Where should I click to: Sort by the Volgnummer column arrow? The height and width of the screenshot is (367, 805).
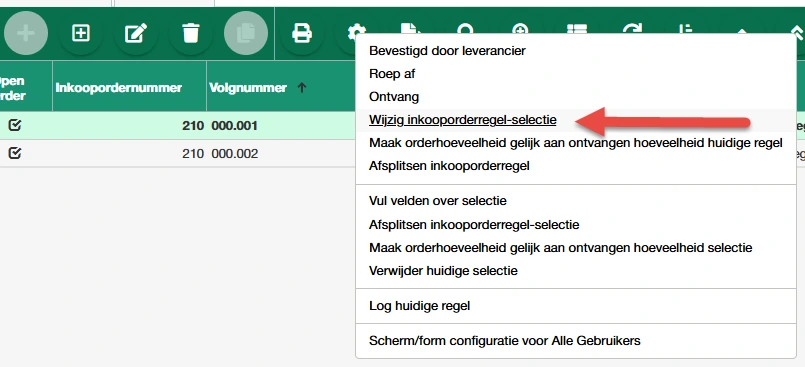[302, 88]
